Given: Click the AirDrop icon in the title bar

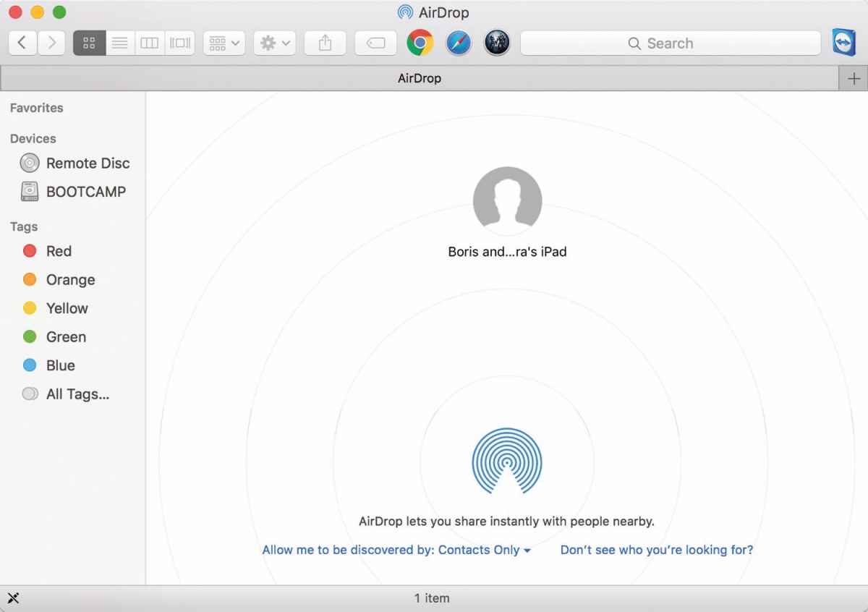Looking at the screenshot, I should pyautogui.click(x=406, y=12).
